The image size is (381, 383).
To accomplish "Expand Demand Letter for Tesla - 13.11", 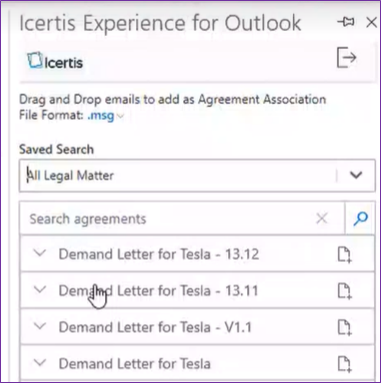I will 40,290.
